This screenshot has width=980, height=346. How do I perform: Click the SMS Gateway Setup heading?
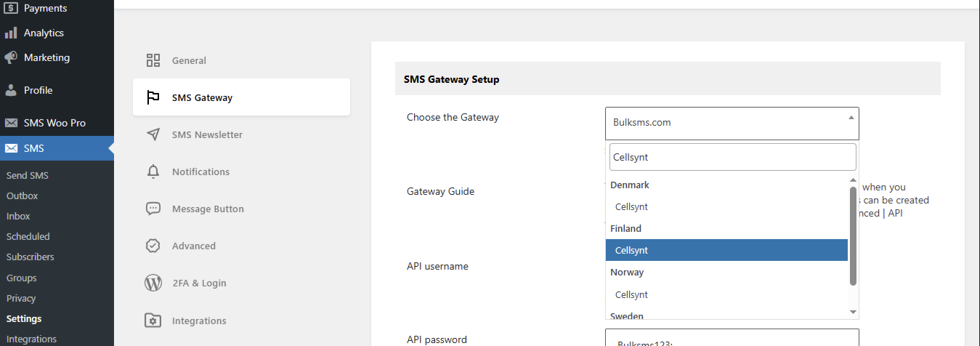(x=451, y=79)
